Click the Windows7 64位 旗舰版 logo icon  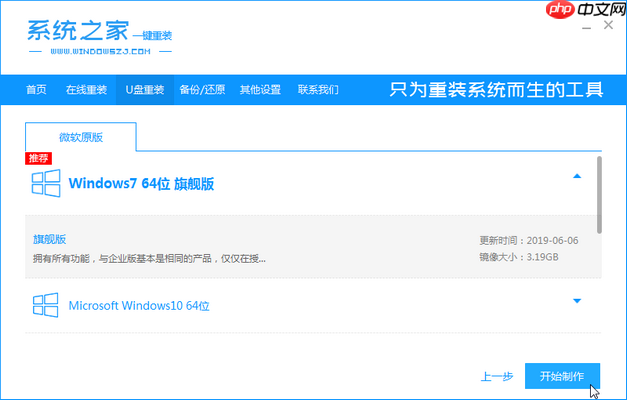pyautogui.click(x=46, y=183)
